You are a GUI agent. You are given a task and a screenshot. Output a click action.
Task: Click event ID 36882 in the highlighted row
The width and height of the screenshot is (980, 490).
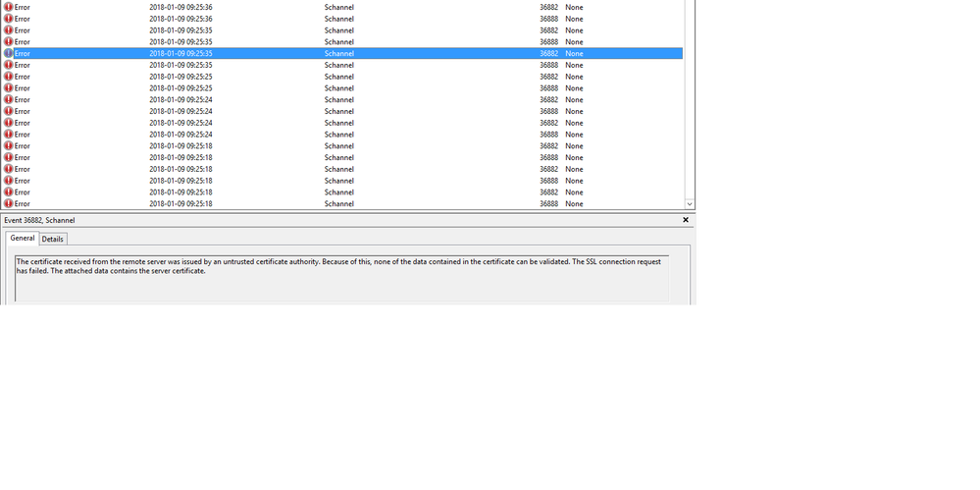coord(548,53)
